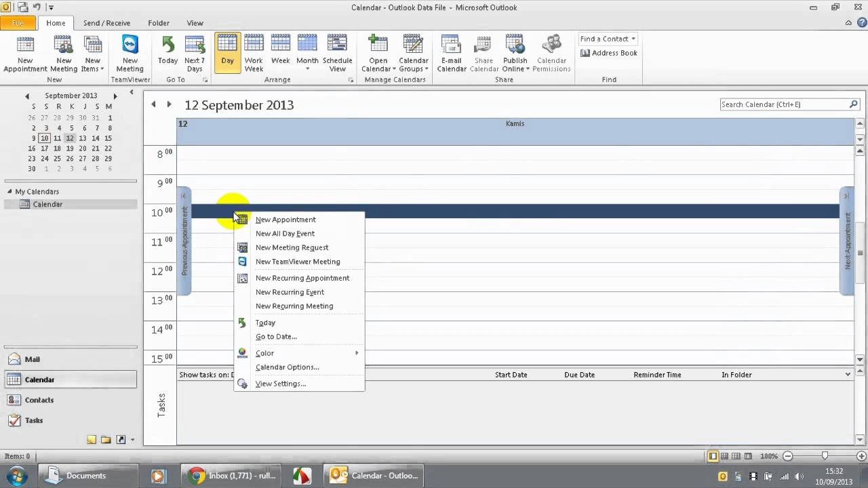Open View Settings... from menu
Image resolution: width=868 pixels, height=488 pixels.
coord(299,384)
